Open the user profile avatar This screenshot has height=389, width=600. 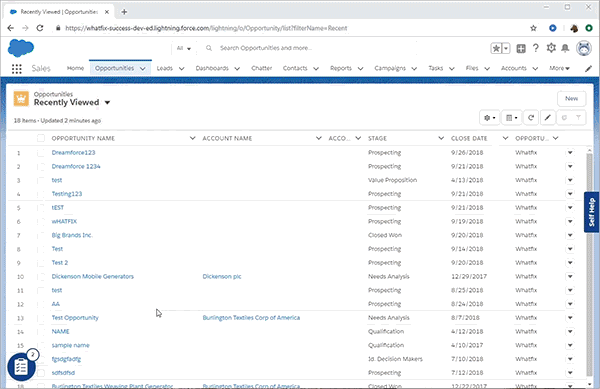(584, 49)
